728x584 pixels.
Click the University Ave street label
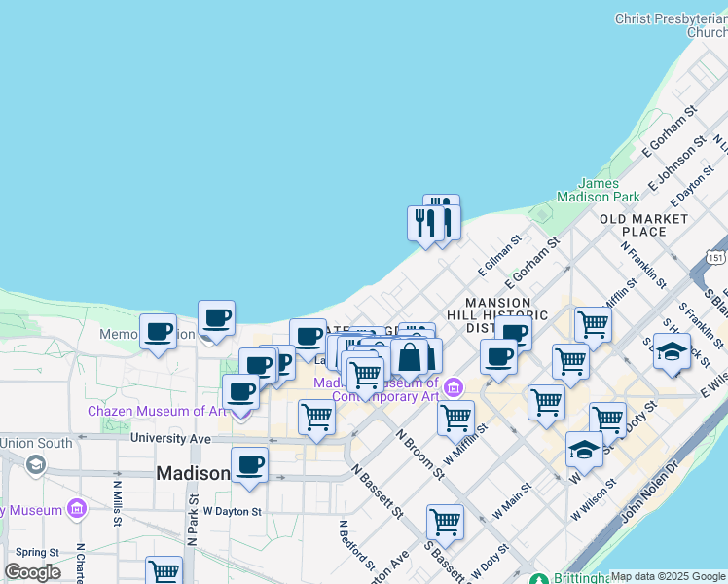[x=170, y=438]
